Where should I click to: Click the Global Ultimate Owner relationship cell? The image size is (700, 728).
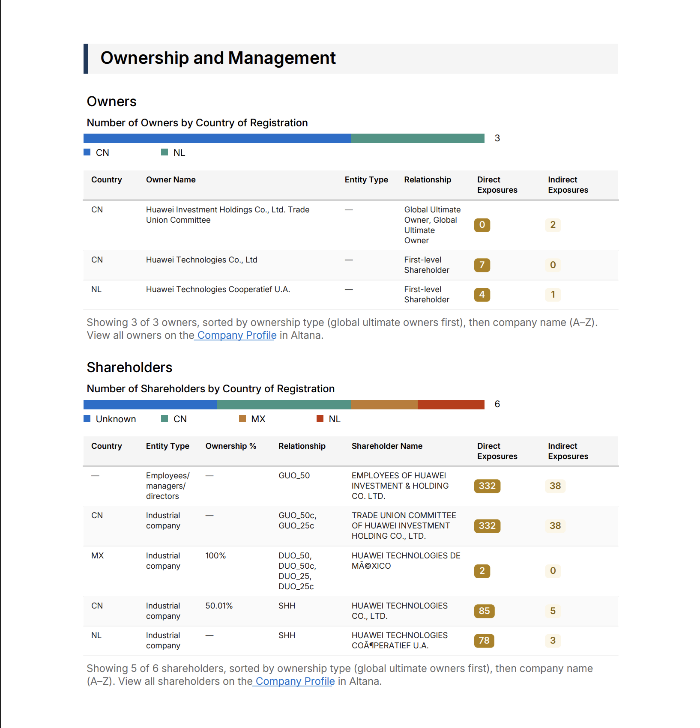pyautogui.click(x=433, y=225)
